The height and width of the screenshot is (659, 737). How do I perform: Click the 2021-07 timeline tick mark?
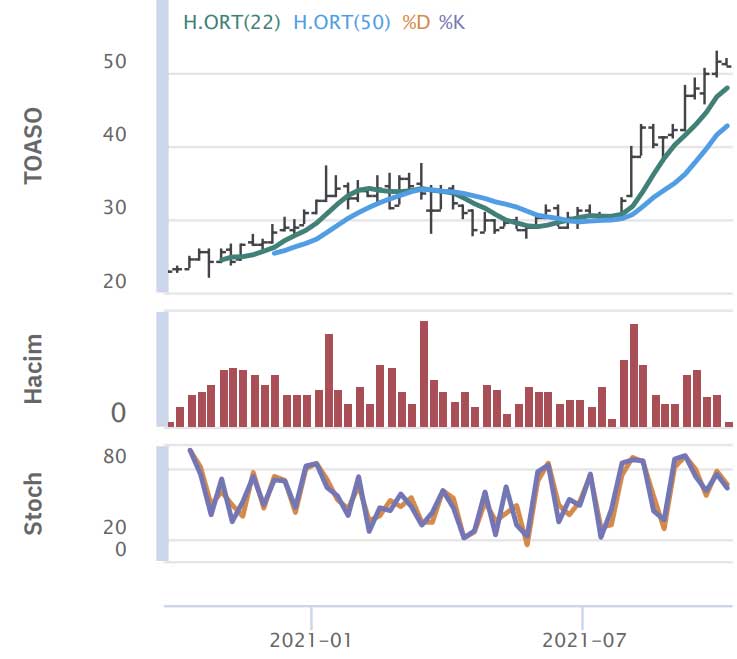[582, 617]
